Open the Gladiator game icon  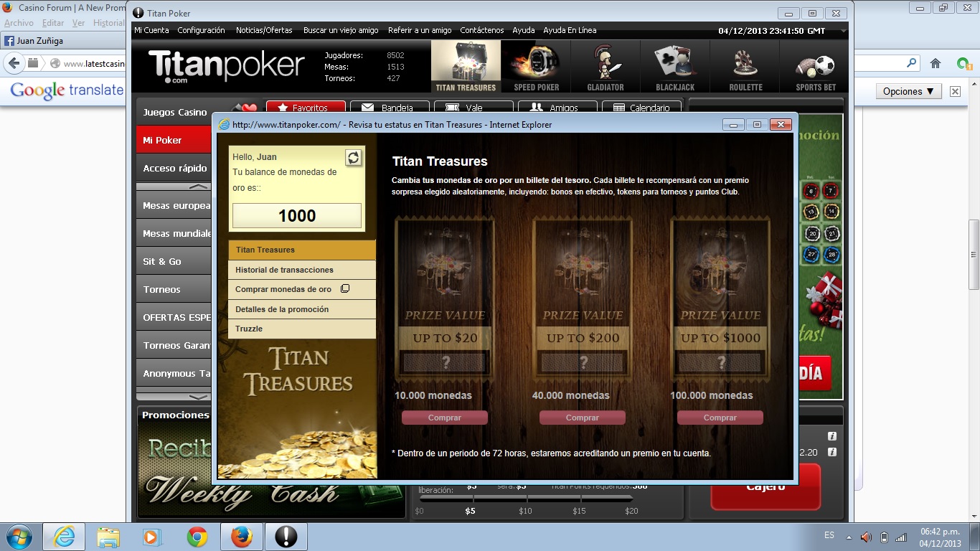606,66
